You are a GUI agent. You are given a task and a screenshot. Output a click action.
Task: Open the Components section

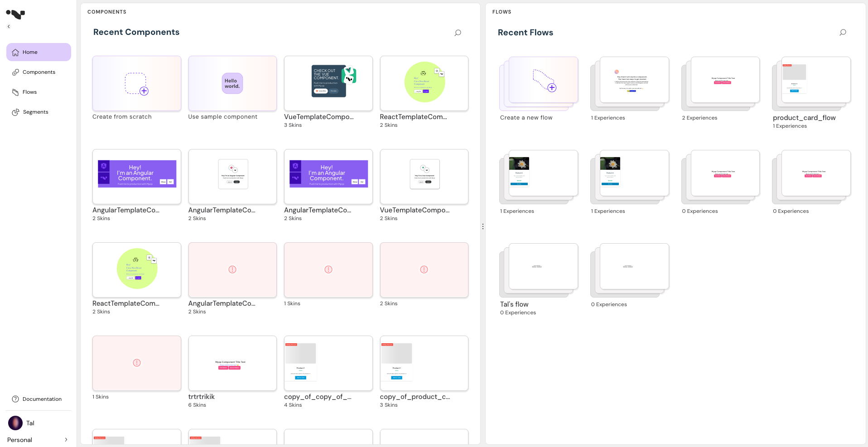39,72
